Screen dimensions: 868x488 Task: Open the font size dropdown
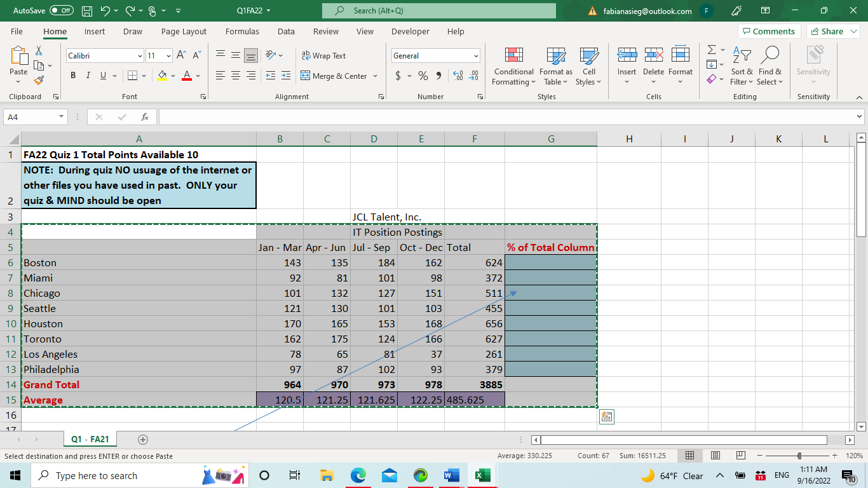point(168,56)
